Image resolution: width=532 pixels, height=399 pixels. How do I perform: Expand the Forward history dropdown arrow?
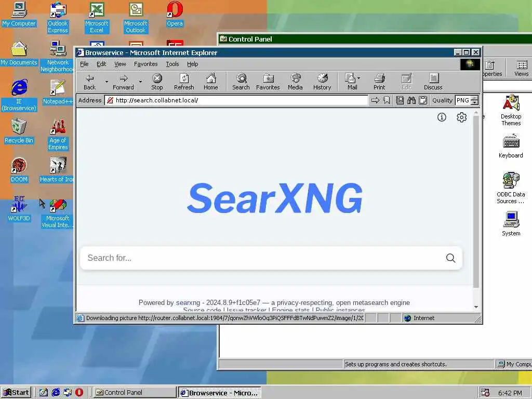(140, 82)
